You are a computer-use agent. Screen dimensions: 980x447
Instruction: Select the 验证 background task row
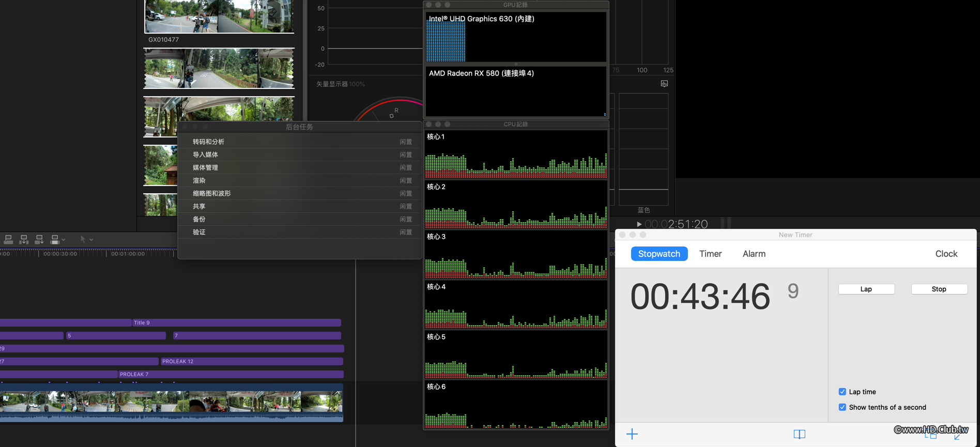(x=299, y=232)
